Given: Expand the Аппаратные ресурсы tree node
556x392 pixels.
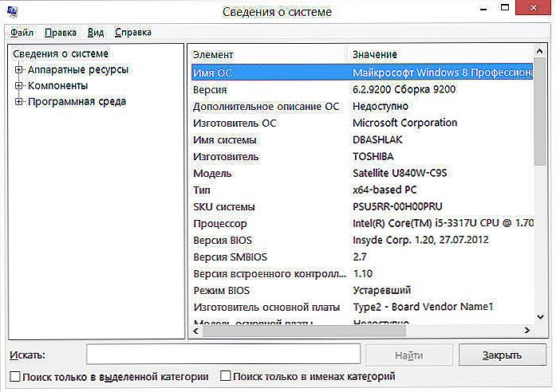Looking at the screenshot, I should click(x=18, y=70).
